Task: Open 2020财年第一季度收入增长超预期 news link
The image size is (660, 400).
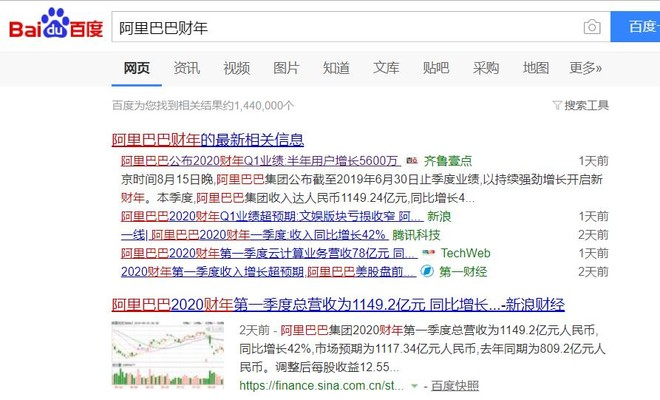Action: coord(269,272)
